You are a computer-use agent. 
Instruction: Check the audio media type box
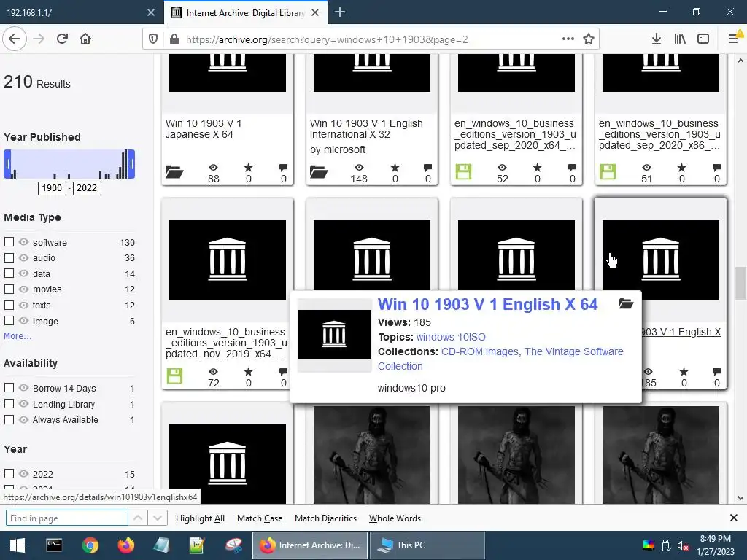coord(9,257)
